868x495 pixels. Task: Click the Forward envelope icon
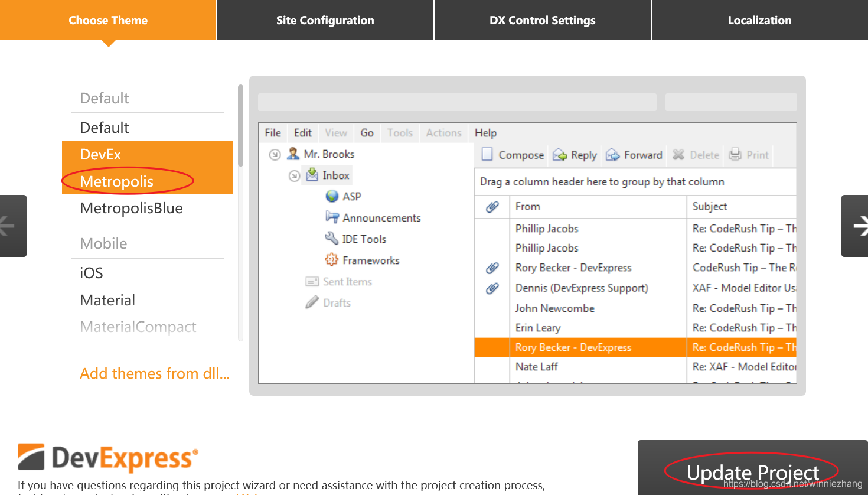[613, 155]
